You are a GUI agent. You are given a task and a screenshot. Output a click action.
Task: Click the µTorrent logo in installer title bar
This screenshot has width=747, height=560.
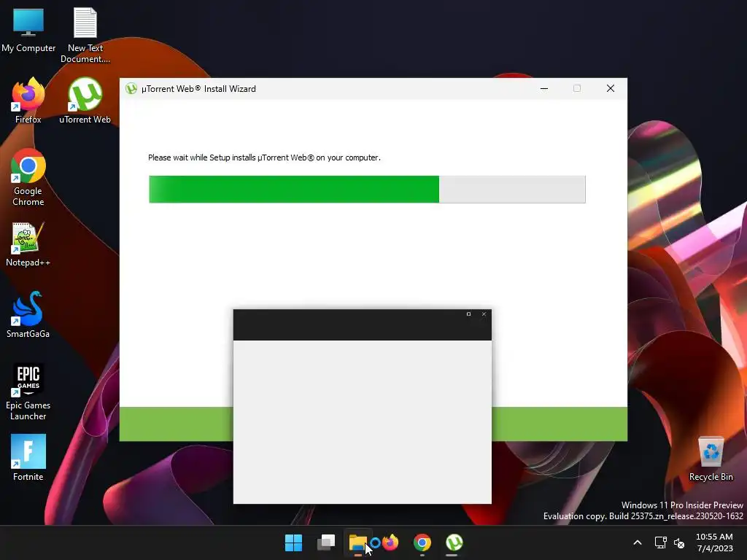pyautogui.click(x=131, y=88)
